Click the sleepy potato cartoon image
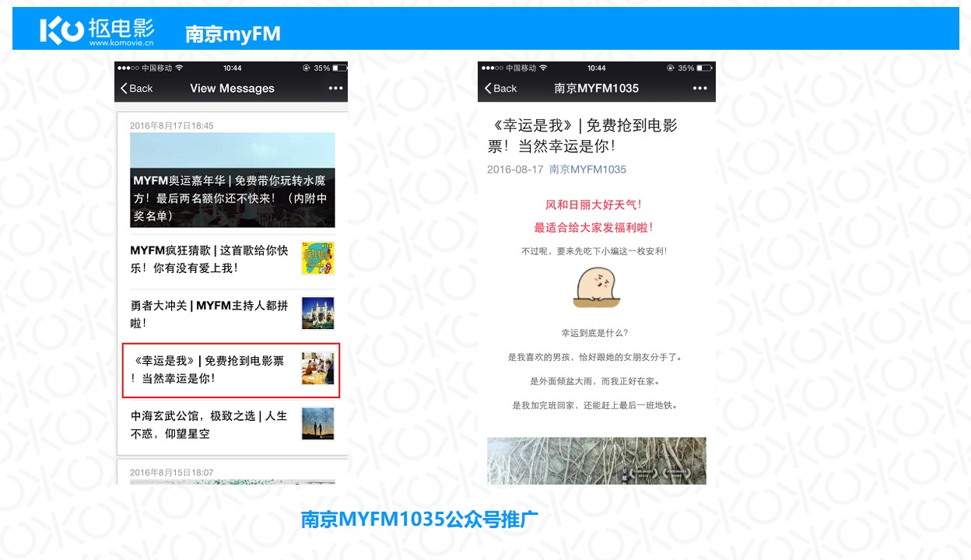971x560 pixels. pos(597,287)
